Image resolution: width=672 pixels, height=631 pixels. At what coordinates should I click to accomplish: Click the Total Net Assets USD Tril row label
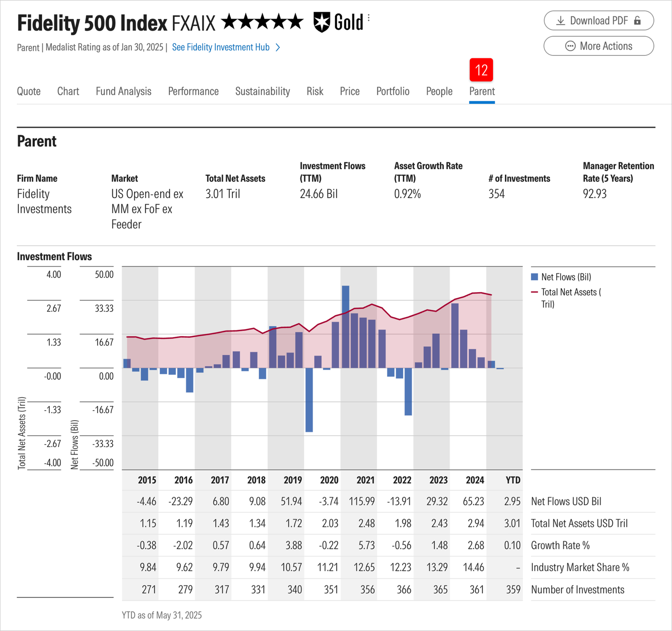click(579, 523)
